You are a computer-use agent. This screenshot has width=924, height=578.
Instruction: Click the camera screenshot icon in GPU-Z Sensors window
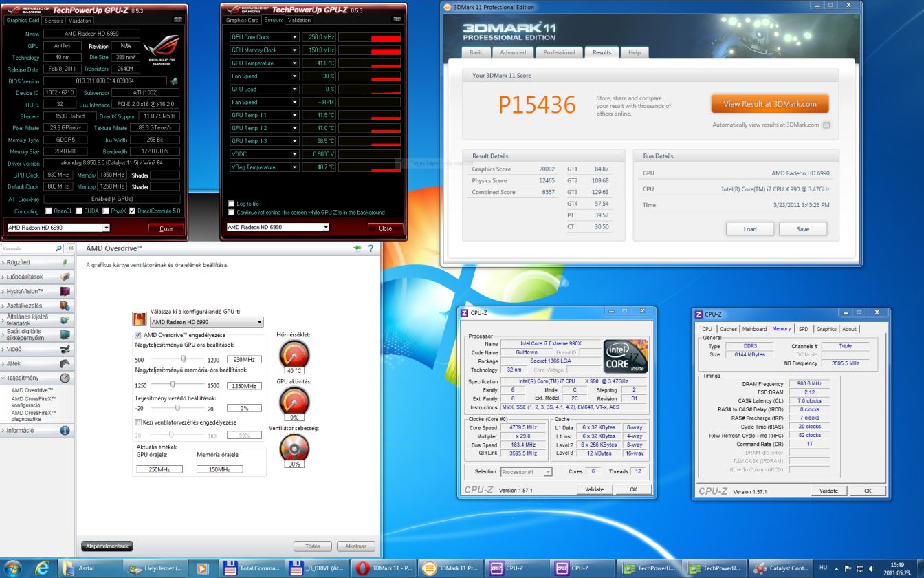tap(397, 20)
